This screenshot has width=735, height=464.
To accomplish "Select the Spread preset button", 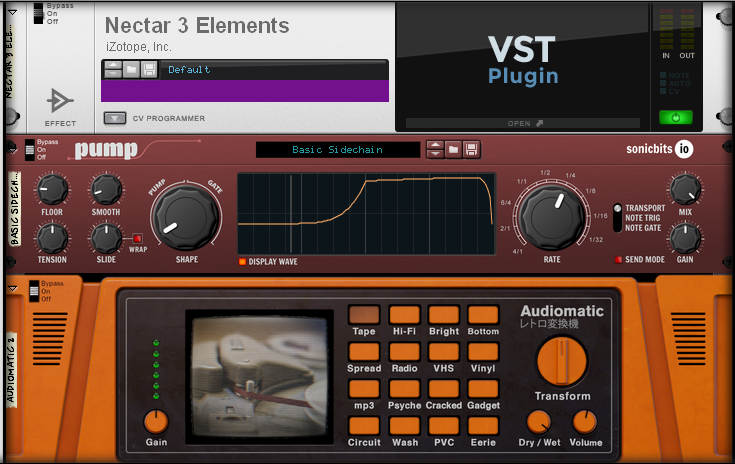I will [x=364, y=352].
